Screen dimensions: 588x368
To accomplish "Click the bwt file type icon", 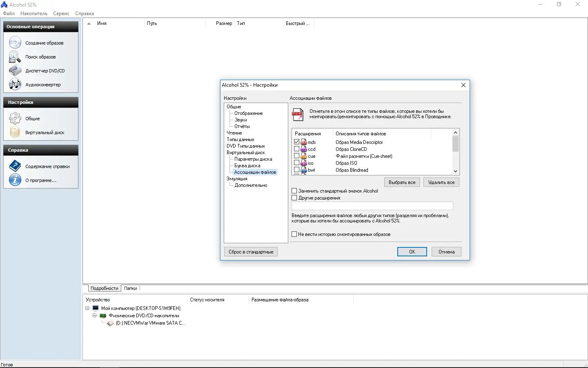I will (x=304, y=170).
